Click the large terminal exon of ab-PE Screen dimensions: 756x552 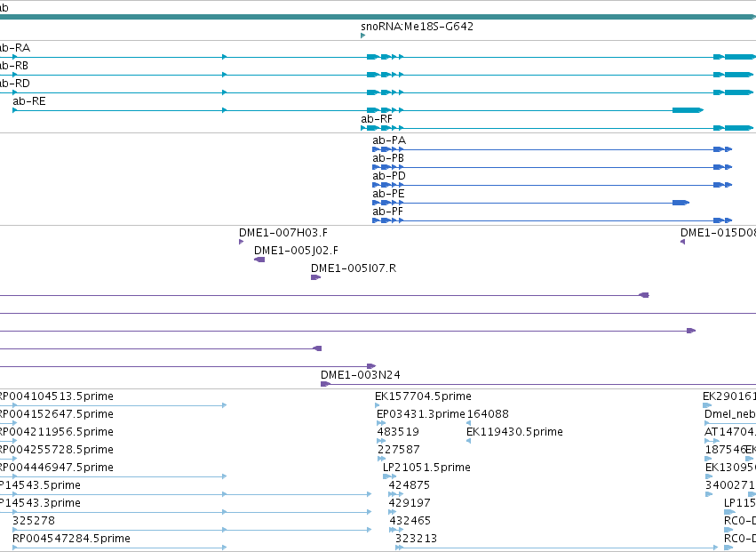pos(680,203)
